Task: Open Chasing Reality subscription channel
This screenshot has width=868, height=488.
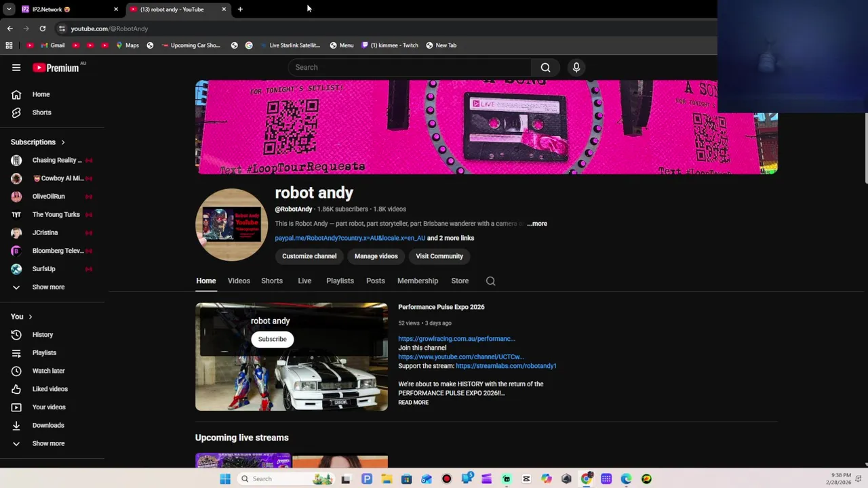Action: pos(52,161)
